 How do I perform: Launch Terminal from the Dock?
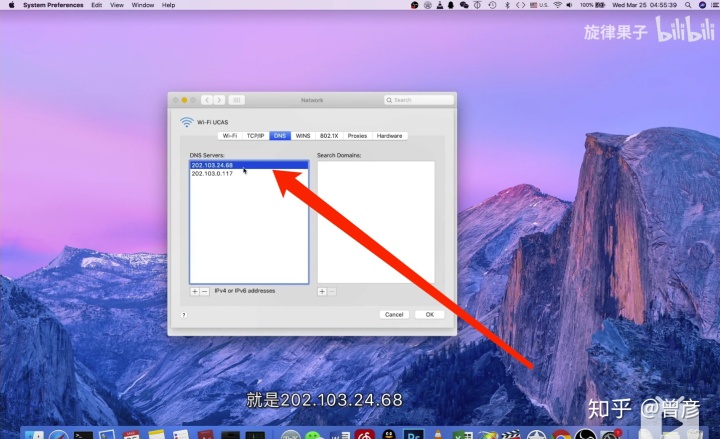point(83,434)
